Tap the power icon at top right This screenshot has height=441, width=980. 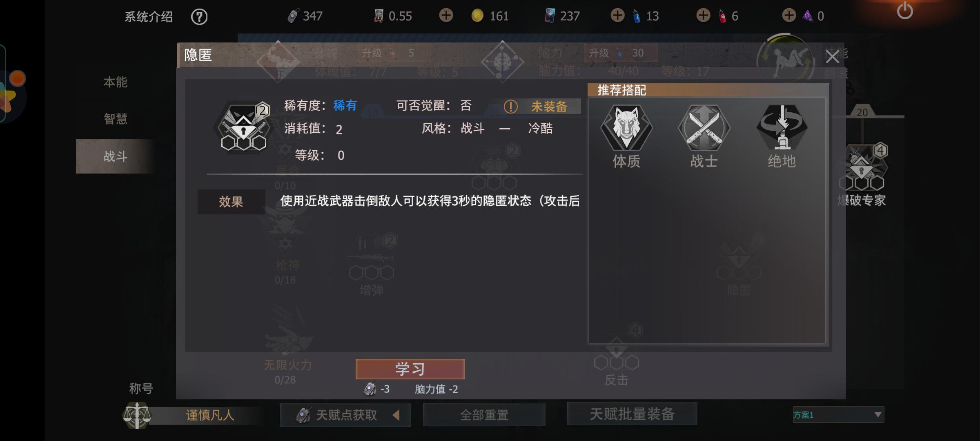[x=905, y=10]
